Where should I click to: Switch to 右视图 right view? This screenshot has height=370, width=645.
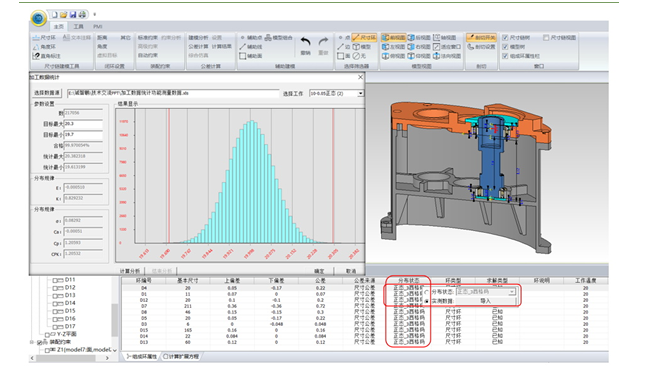coord(419,47)
